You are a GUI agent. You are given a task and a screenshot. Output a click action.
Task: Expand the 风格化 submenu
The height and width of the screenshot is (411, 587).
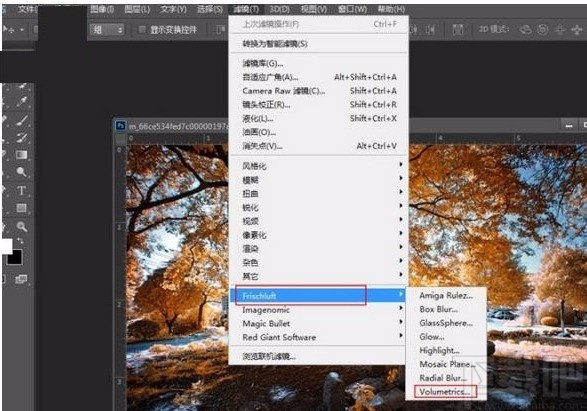319,165
